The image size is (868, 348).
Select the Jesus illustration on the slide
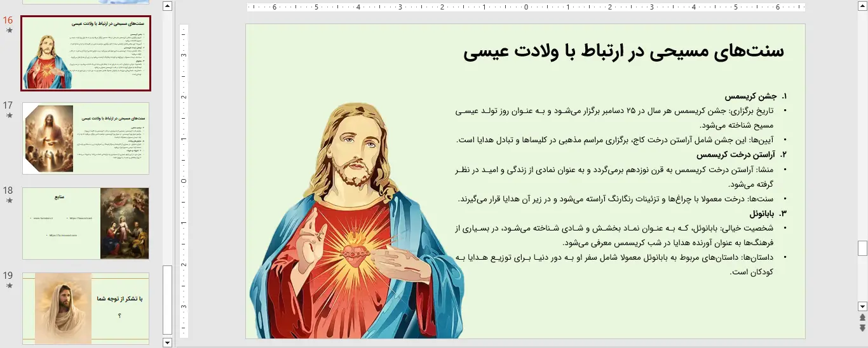point(357,220)
